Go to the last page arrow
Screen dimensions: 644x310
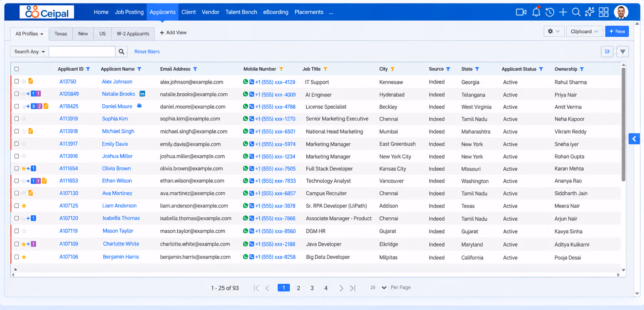coord(353,288)
